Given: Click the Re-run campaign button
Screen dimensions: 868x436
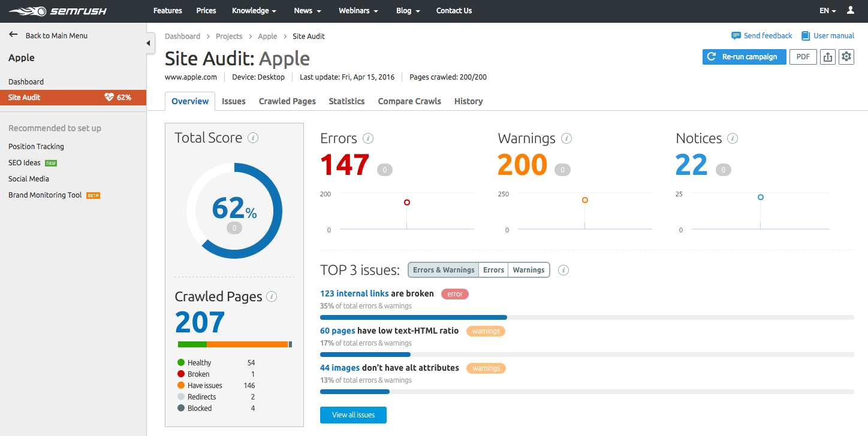Looking at the screenshot, I should click(744, 57).
